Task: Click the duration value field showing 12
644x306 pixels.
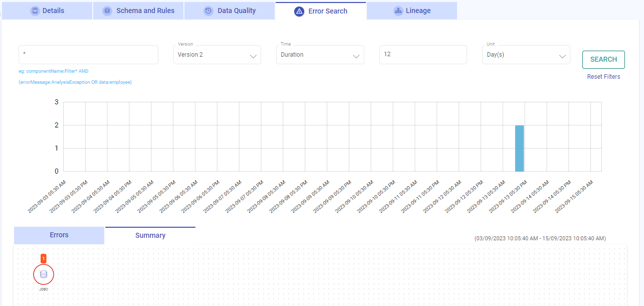Action: [x=422, y=54]
